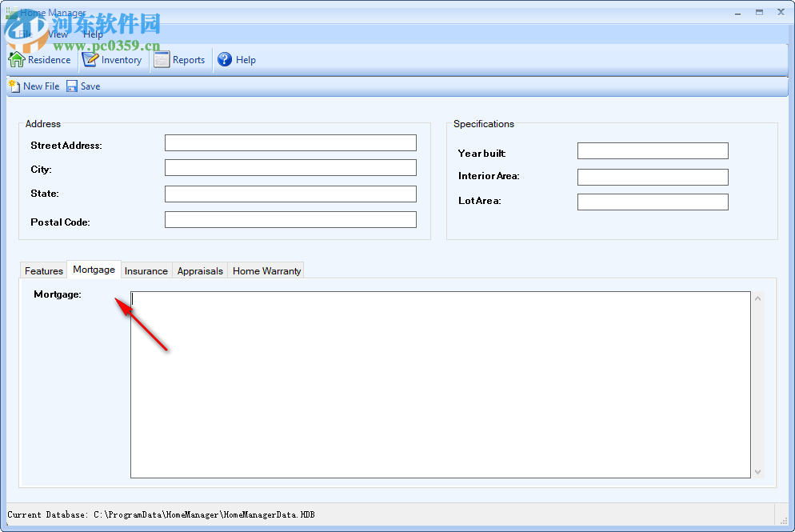
Task: Click the Home Manager title bar icon
Action: click(10, 12)
